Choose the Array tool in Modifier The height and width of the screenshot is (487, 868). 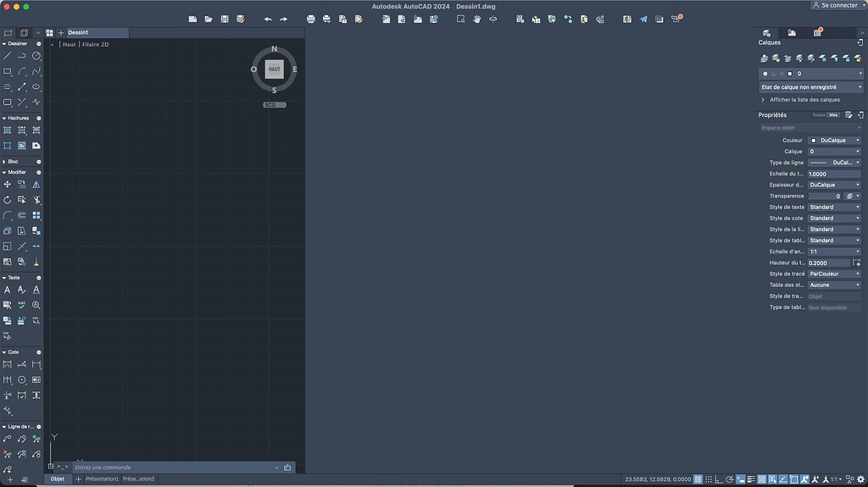(x=36, y=215)
